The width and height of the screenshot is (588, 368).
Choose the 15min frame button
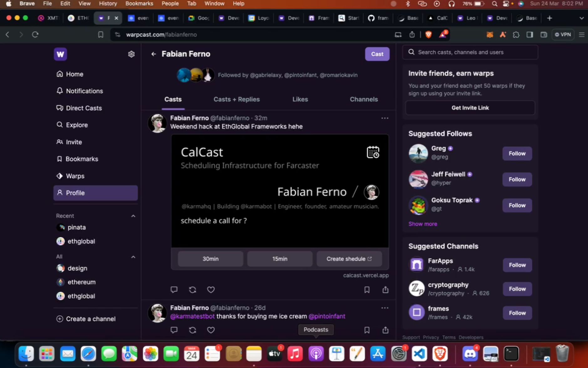280,259
